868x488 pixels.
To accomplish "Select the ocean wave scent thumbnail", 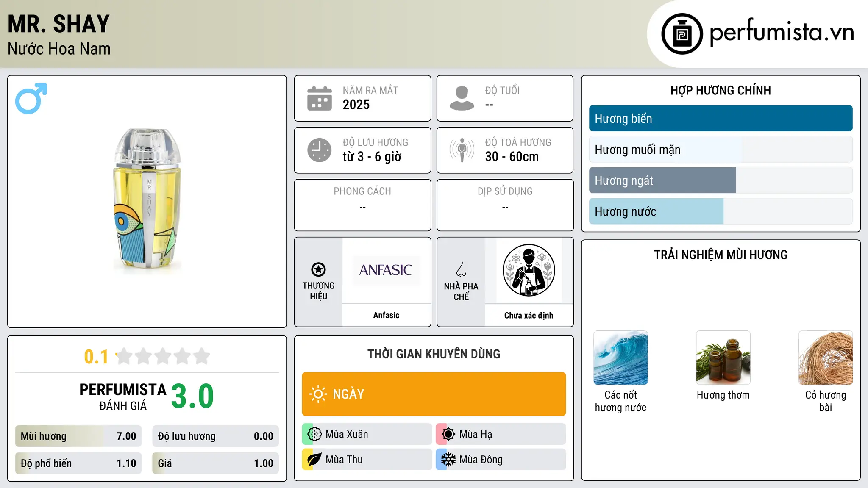I will coord(620,358).
